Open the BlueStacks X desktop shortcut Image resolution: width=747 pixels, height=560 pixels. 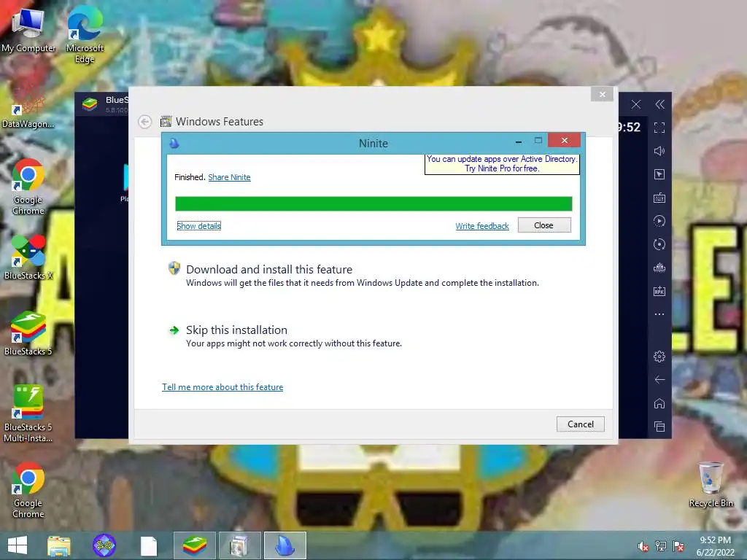tap(28, 257)
